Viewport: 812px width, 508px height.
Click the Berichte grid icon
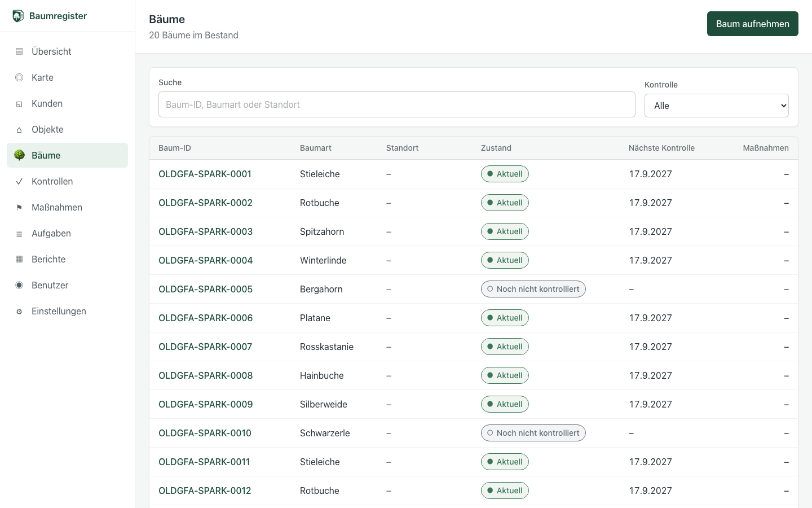click(19, 259)
